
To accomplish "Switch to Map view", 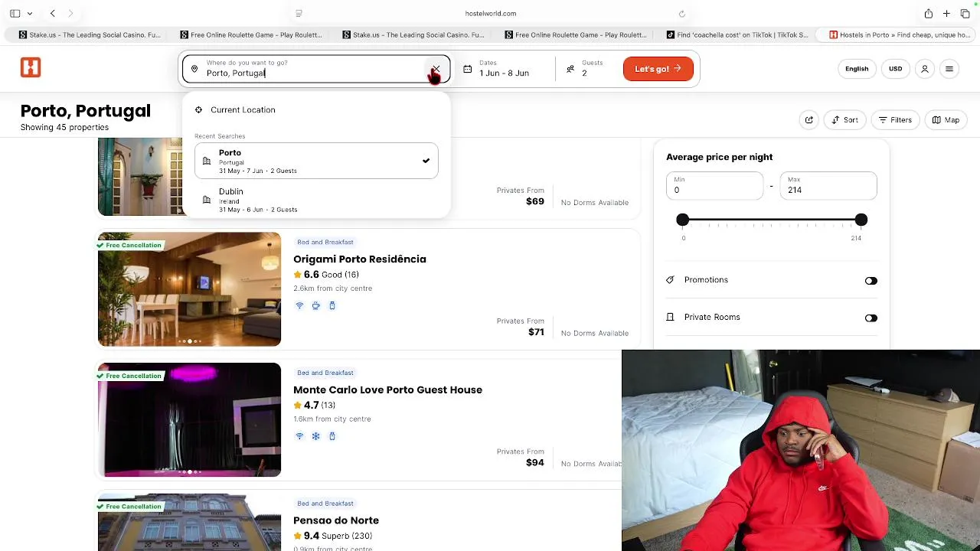I will (x=946, y=120).
